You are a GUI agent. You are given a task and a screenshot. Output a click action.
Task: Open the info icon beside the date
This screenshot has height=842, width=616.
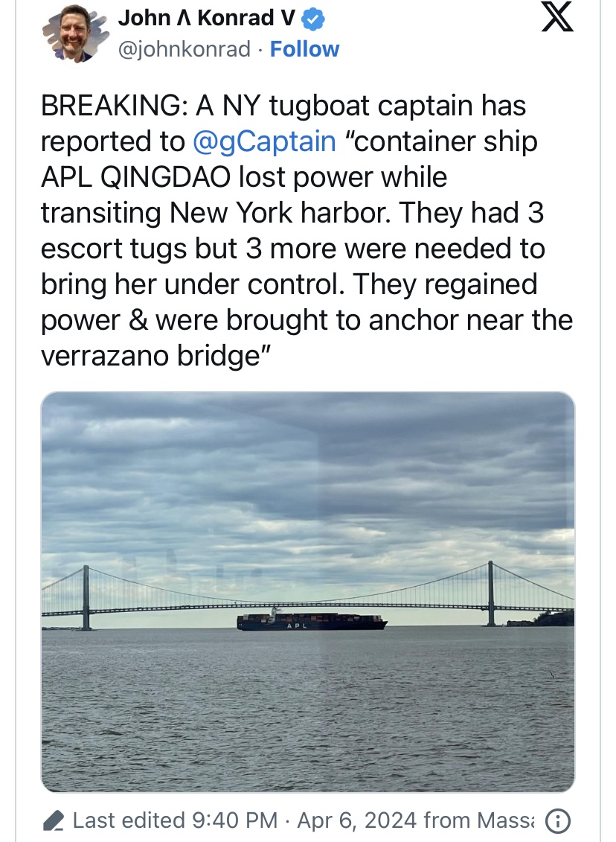(x=557, y=821)
